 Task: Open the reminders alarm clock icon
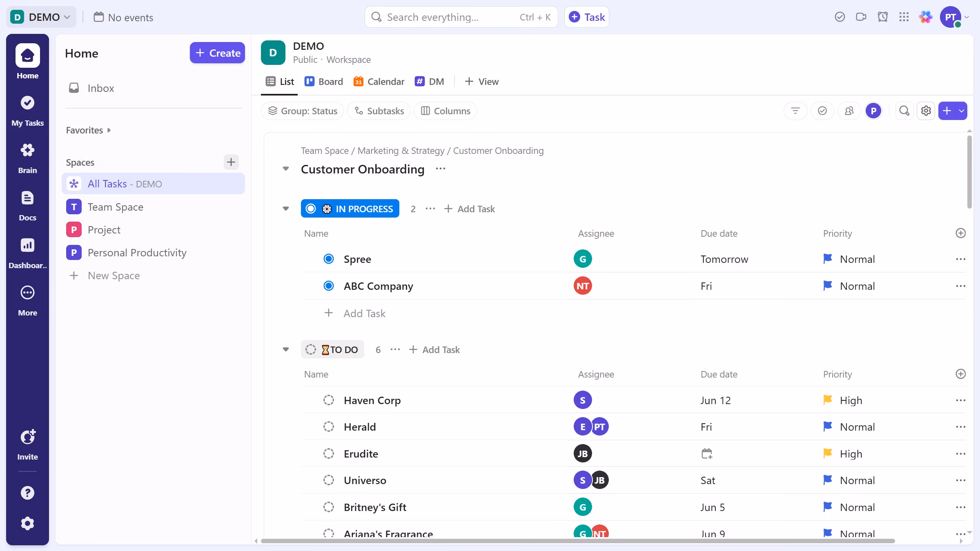click(x=882, y=17)
